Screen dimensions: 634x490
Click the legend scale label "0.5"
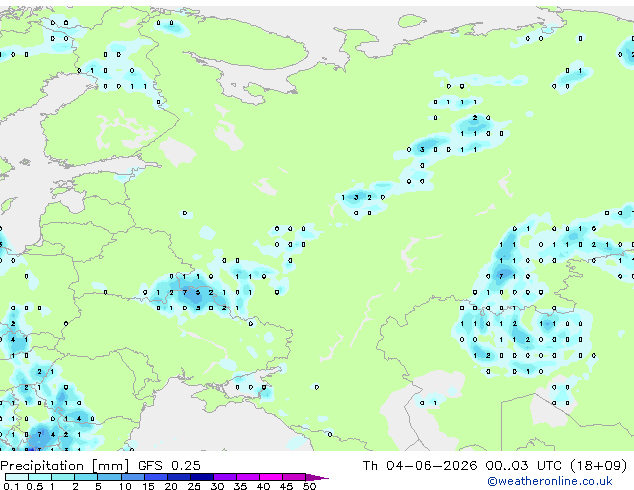pyautogui.click(x=35, y=486)
